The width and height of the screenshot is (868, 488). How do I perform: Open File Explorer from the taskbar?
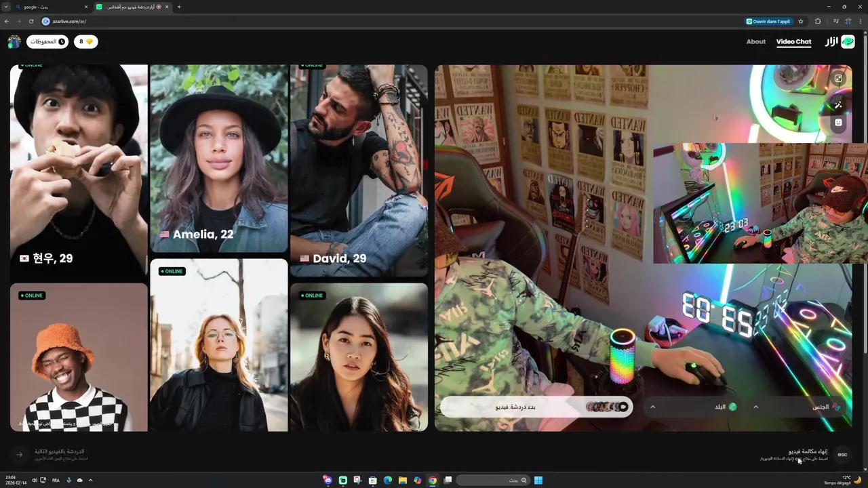pos(403,480)
